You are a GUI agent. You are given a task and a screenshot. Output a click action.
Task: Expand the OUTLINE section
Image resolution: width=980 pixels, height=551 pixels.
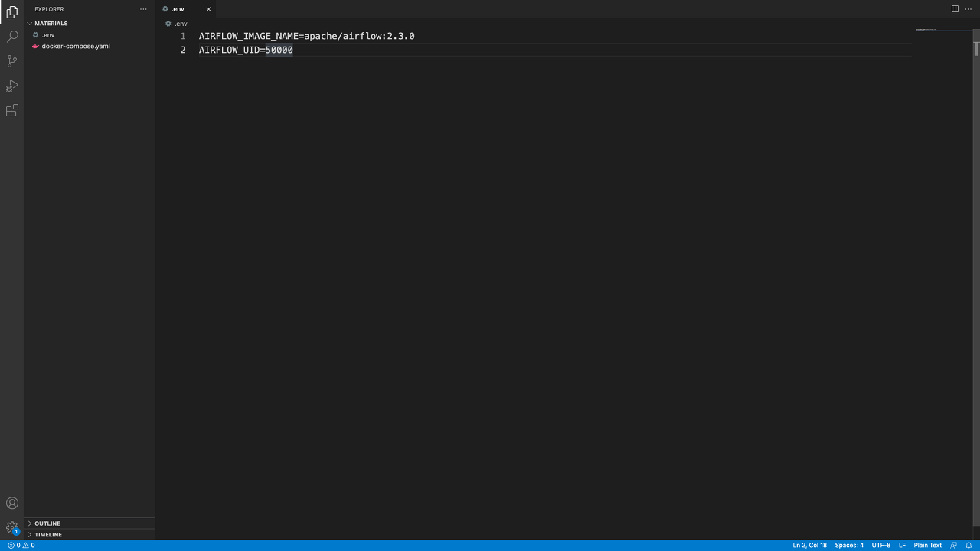90,523
